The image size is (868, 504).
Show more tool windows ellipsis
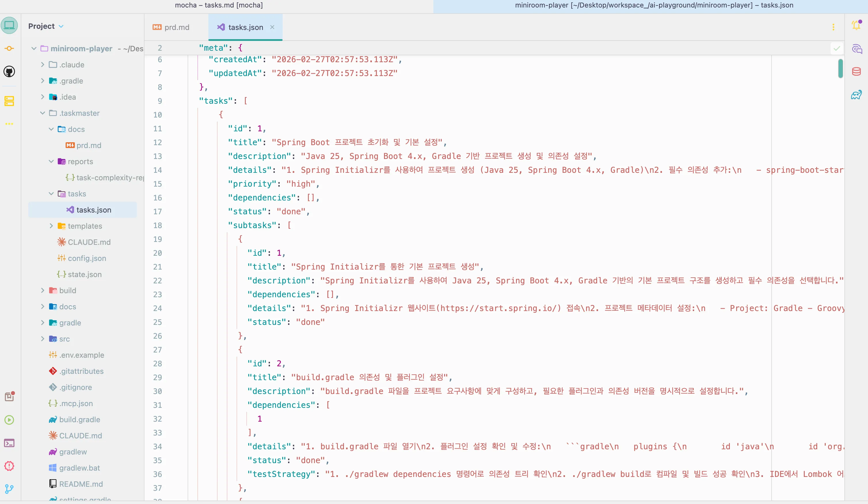click(x=9, y=124)
